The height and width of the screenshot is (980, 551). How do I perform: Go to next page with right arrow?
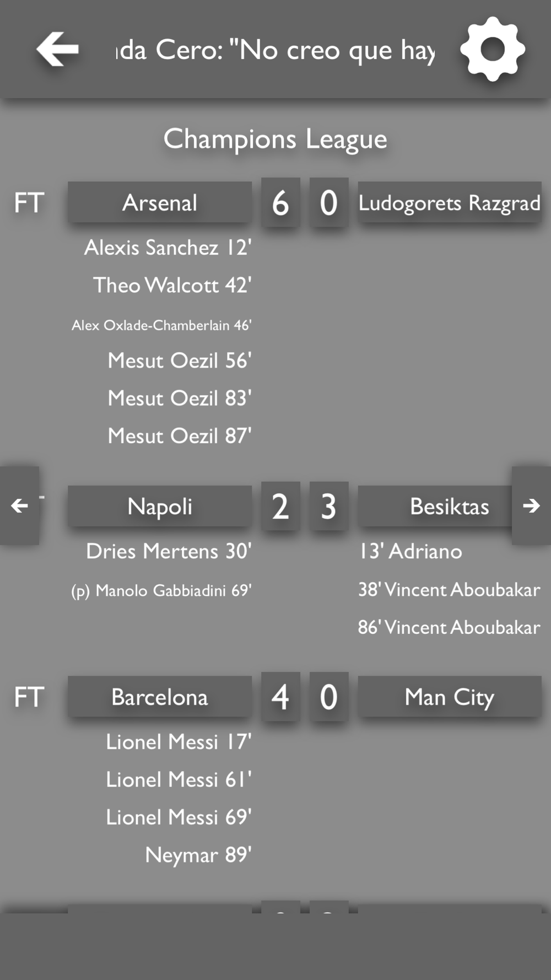coord(531,505)
